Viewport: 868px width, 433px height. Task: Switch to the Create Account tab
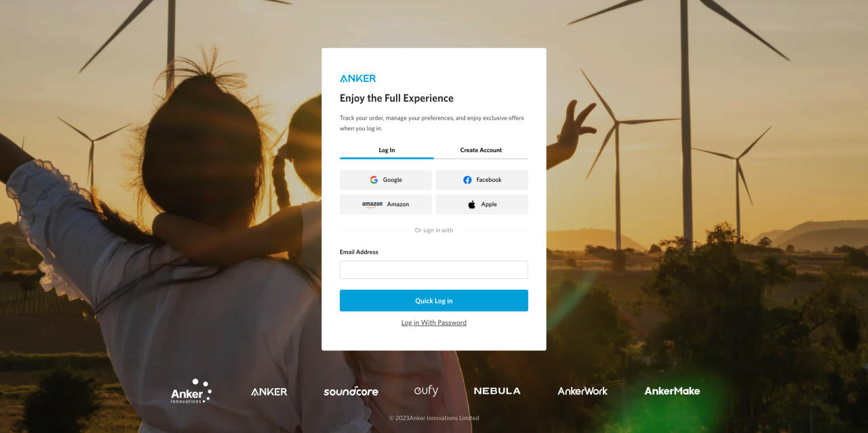point(481,150)
